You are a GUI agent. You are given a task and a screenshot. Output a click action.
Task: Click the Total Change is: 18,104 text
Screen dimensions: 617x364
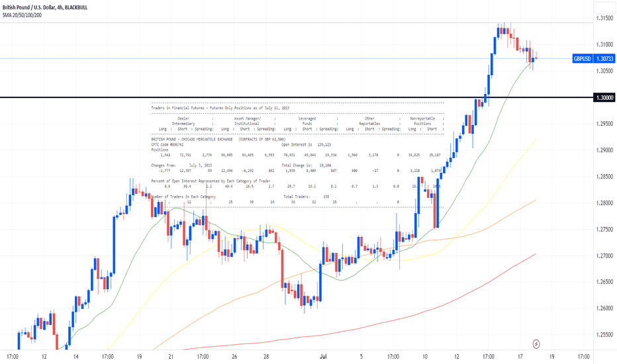pyautogui.click(x=306, y=165)
